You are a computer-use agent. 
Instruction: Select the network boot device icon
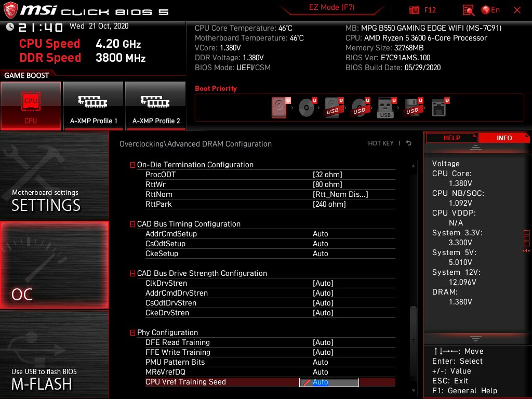pyautogui.click(x=440, y=108)
